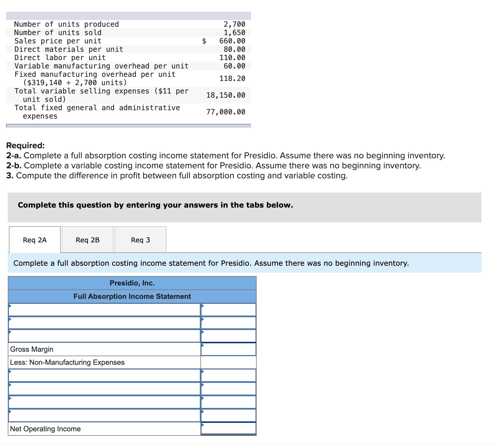Click the Gross Margin amount input cell

[x=228, y=349]
